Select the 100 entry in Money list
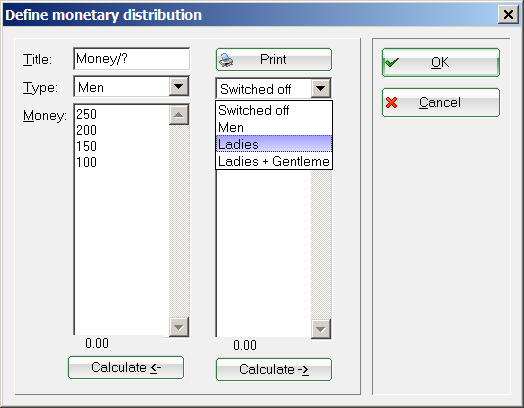524x408 pixels. [86, 162]
